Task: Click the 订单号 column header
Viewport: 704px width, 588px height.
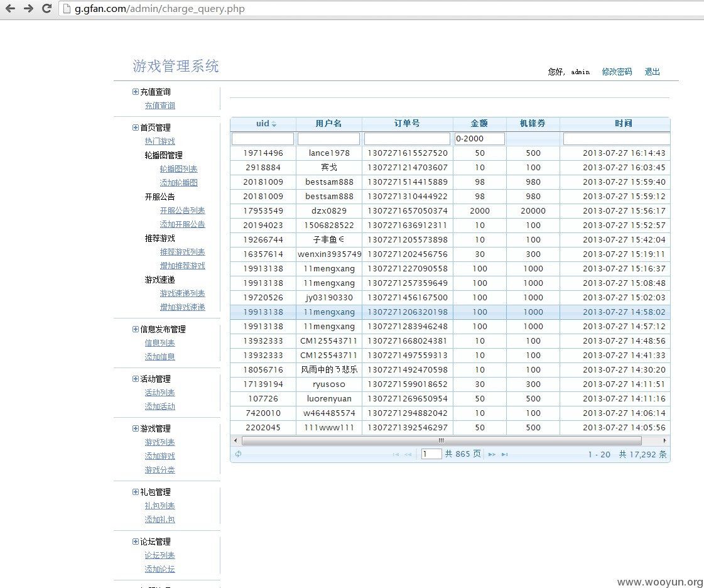Action: [x=407, y=124]
